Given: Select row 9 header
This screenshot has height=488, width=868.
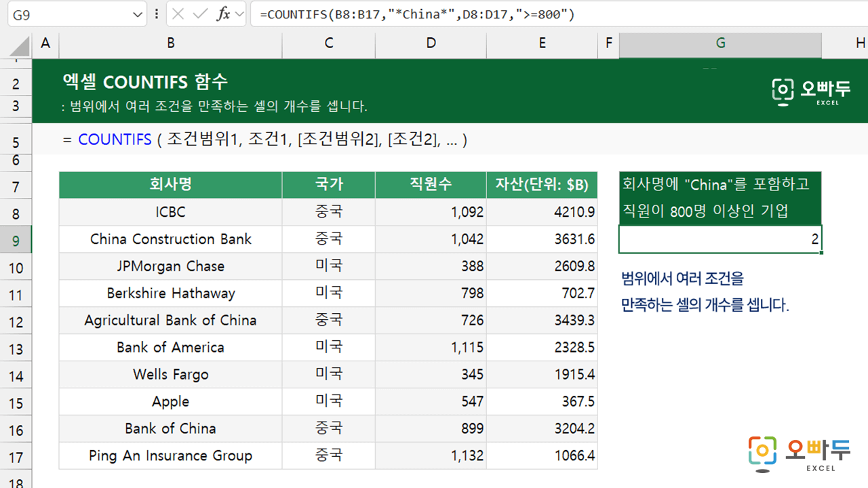Looking at the screenshot, I should (x=16, y=240).
